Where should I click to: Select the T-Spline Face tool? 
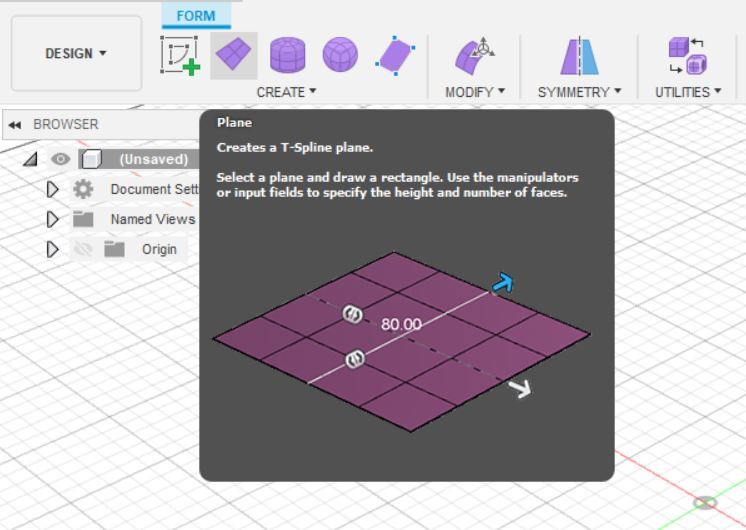click(x=395, y=56)
